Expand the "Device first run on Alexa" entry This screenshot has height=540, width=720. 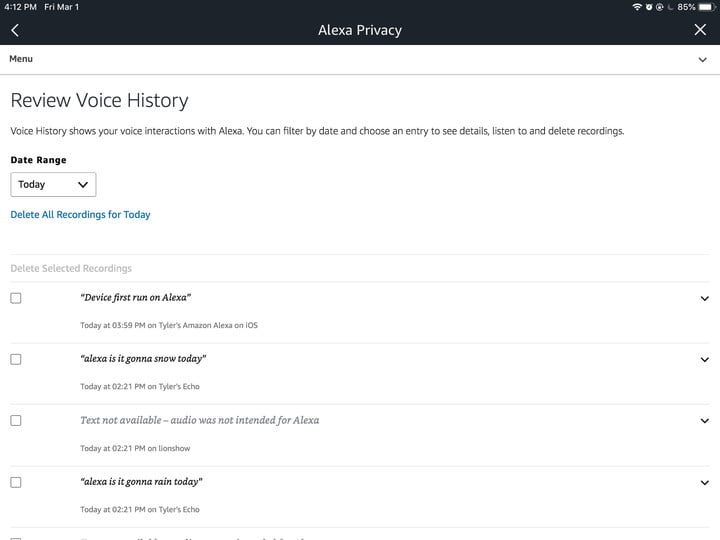tap(704, 298)
